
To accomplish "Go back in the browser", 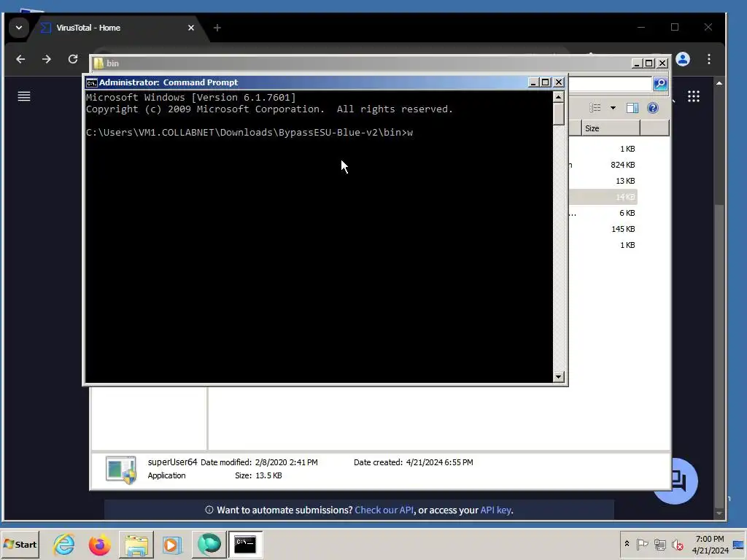I will [20, 59].
